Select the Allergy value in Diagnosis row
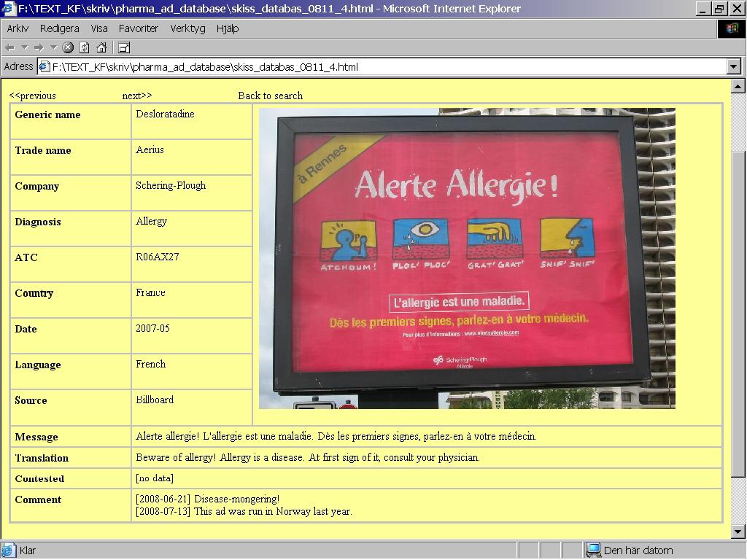The width and height of the screenshot is (747, 560). click(x=152, y=222)
